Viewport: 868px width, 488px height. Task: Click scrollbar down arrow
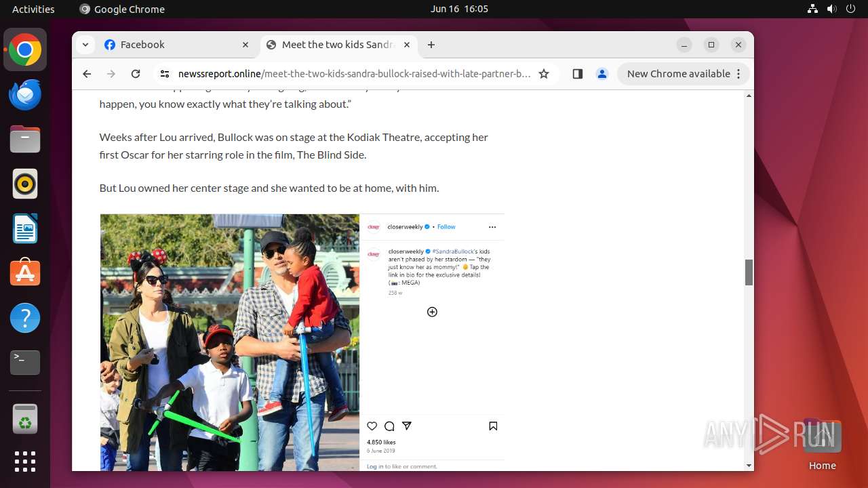pyautogui.click(x=749, y=466)
